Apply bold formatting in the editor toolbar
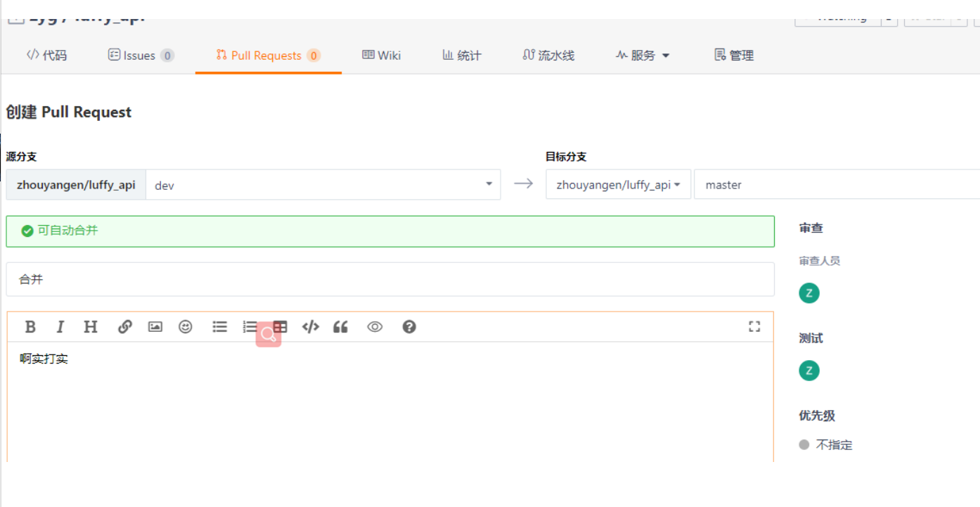This screenshot has width=980, height=507. pyautogui.click(x=30, y=326)
